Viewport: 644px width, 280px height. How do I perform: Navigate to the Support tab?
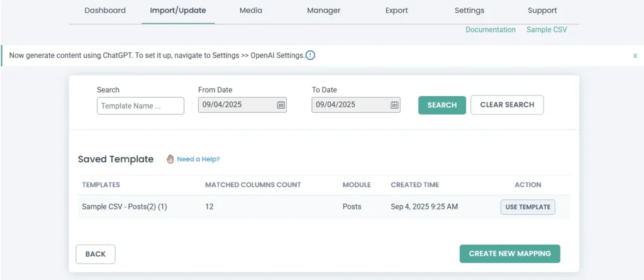click(x=542, y=11)
